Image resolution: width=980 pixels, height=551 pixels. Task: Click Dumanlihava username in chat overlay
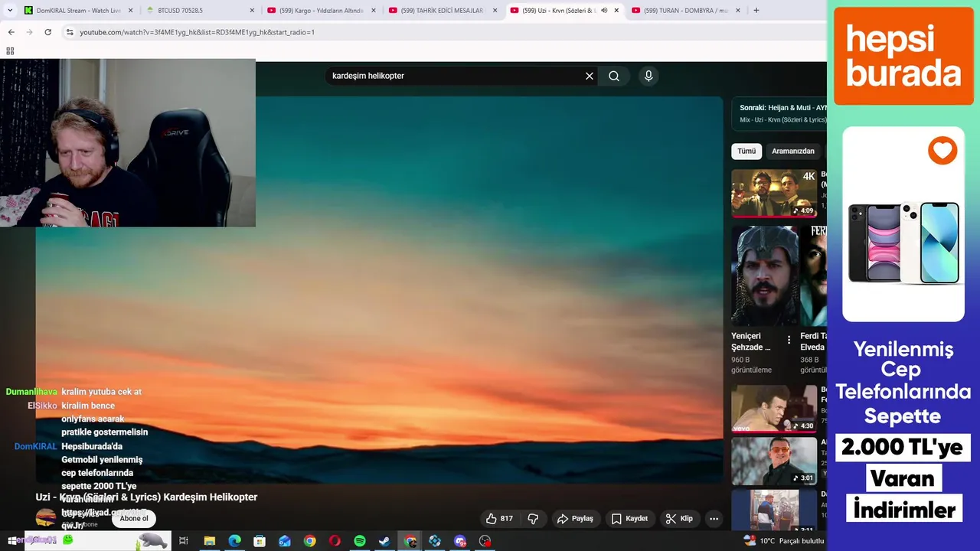[31, 392]
